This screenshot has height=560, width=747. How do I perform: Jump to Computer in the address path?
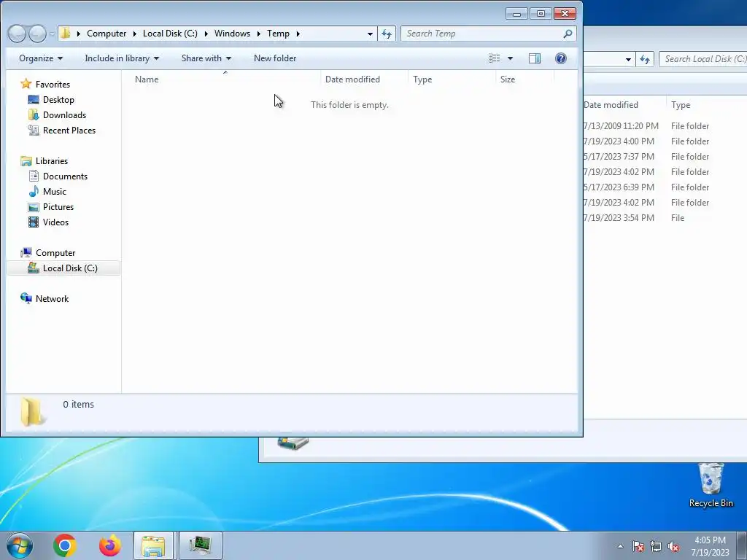click(107, 34)
